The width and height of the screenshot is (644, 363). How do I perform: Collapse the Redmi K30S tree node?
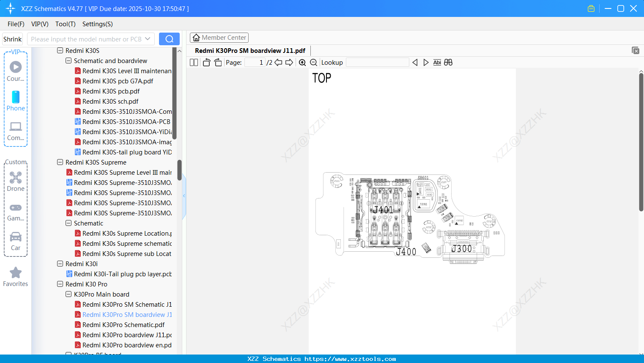(x=60, y=51)
